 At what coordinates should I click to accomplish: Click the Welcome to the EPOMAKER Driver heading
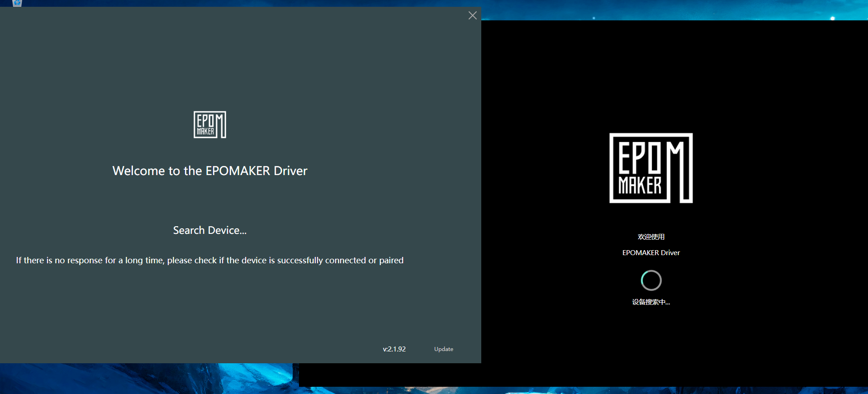(210, 171)
